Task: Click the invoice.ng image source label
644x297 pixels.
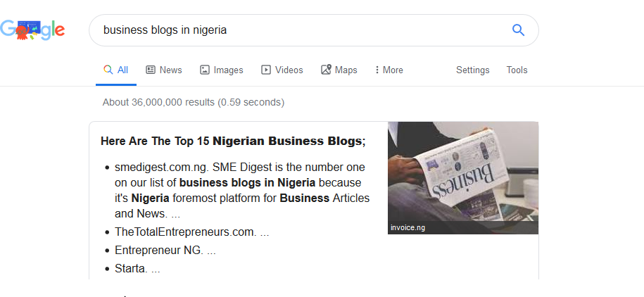Action: click(x=408, y=227)
